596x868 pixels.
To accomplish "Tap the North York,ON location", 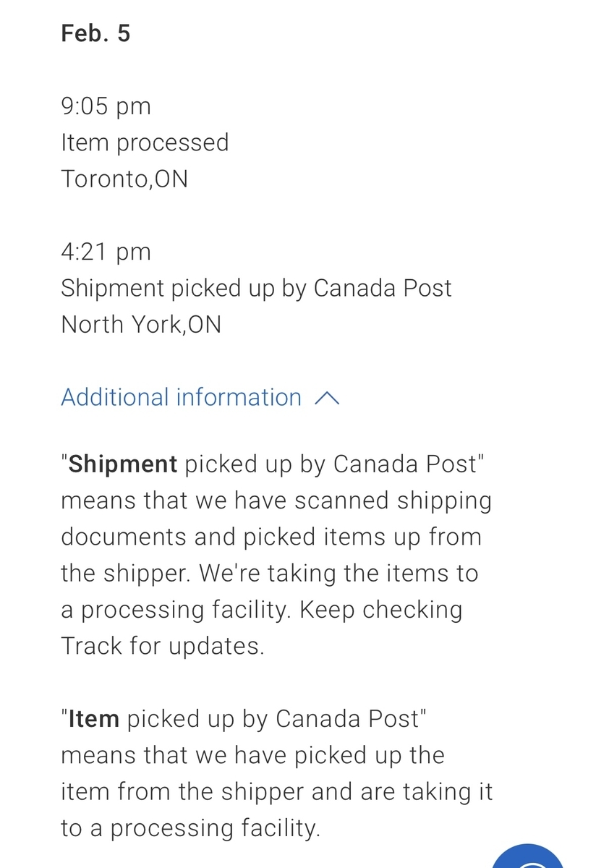I will pos(140,324).
